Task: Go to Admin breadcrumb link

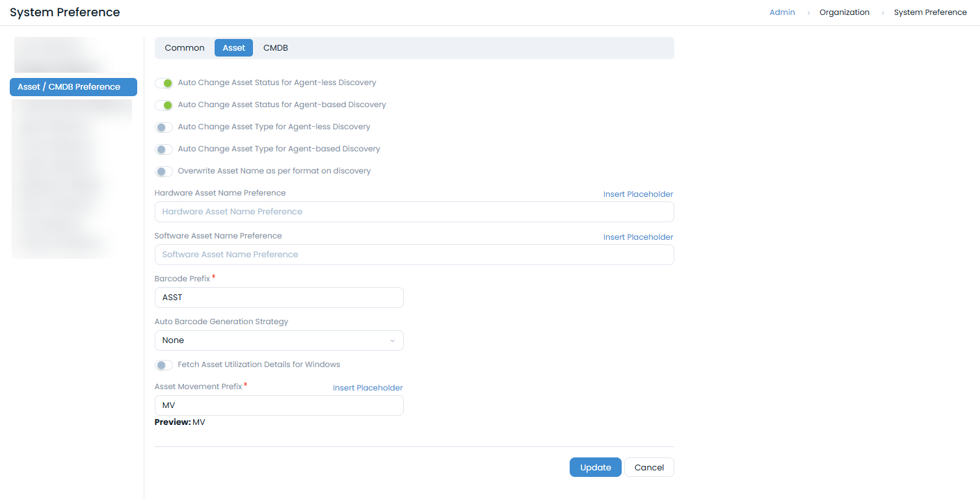Action: click(x=782, y=12)
